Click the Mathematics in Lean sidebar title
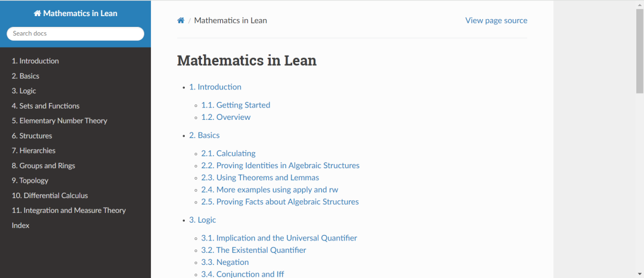Image resolution: width=644 pixels, height=278 pixels. click(75, 13)
